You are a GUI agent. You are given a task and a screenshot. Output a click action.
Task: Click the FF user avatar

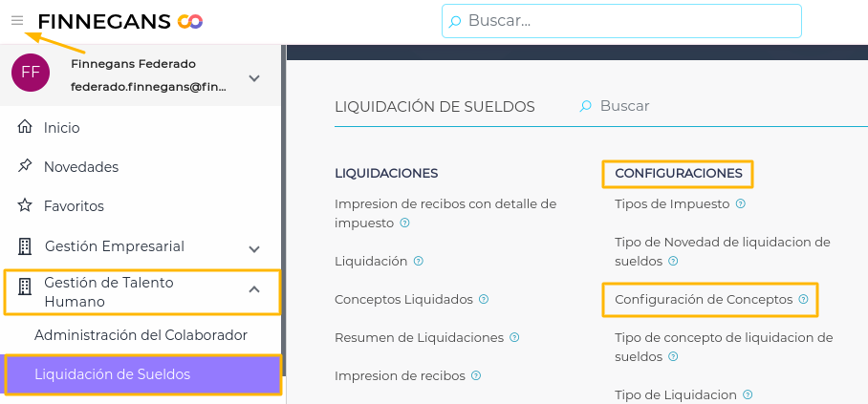tap(31, 73)
